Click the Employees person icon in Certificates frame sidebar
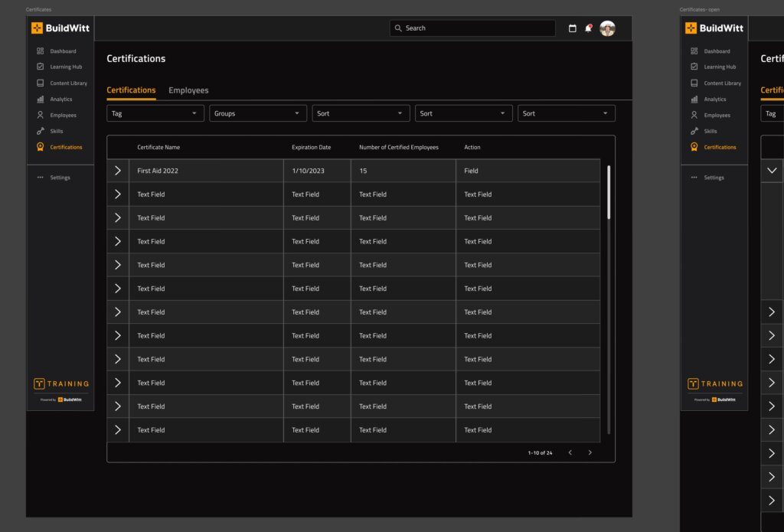The width and height of the screenshot is (784, 532). click(x=40, y=115)
